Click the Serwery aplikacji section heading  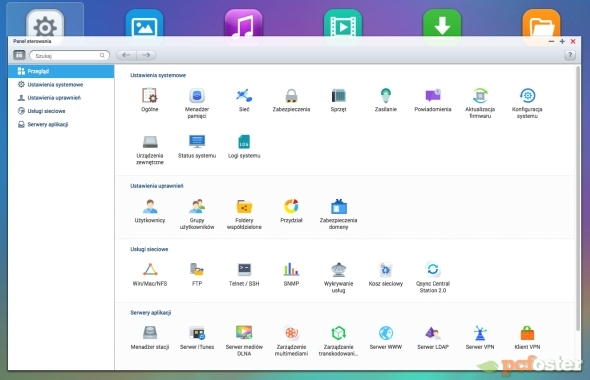tap(151, 313)
